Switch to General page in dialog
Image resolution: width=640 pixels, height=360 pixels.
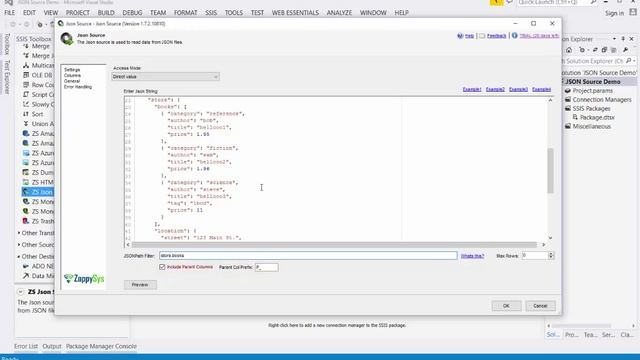72,81
